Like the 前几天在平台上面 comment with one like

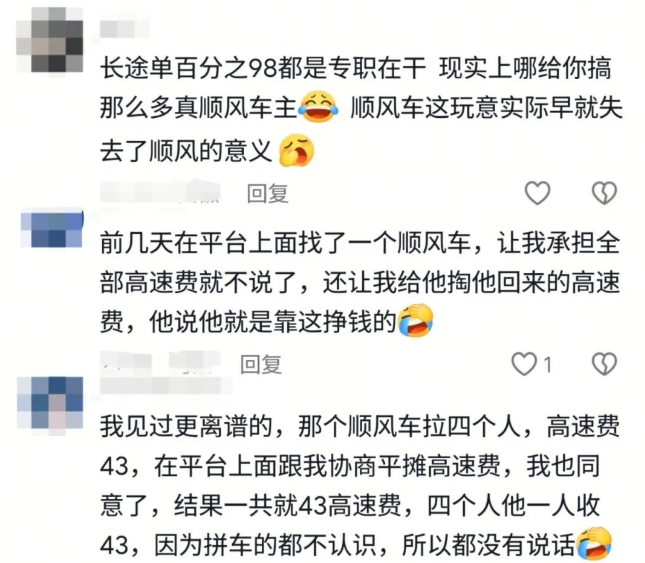point(524,364)
